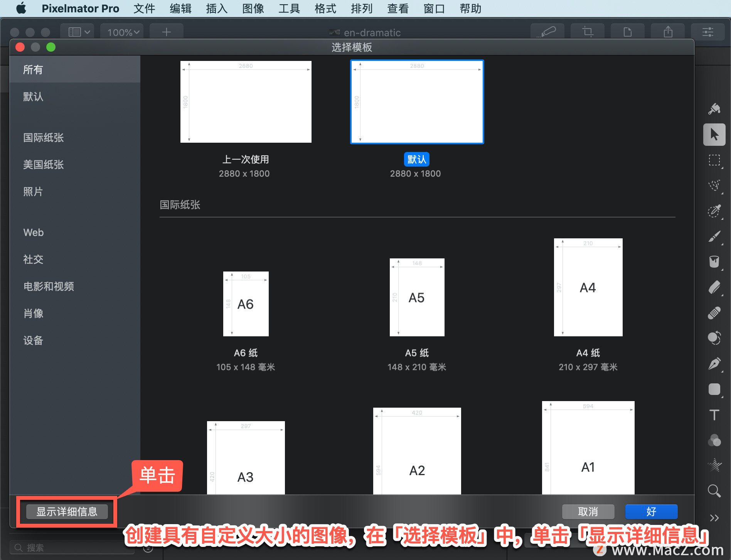Select the Quick Selection tool

(714, 211)
